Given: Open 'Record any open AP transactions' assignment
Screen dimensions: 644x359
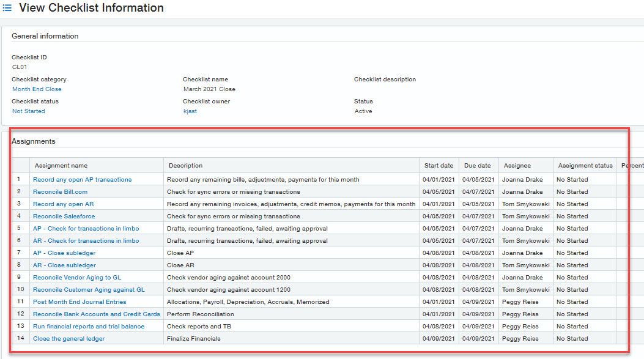Looking at the screenshot, I should [82, 180].
